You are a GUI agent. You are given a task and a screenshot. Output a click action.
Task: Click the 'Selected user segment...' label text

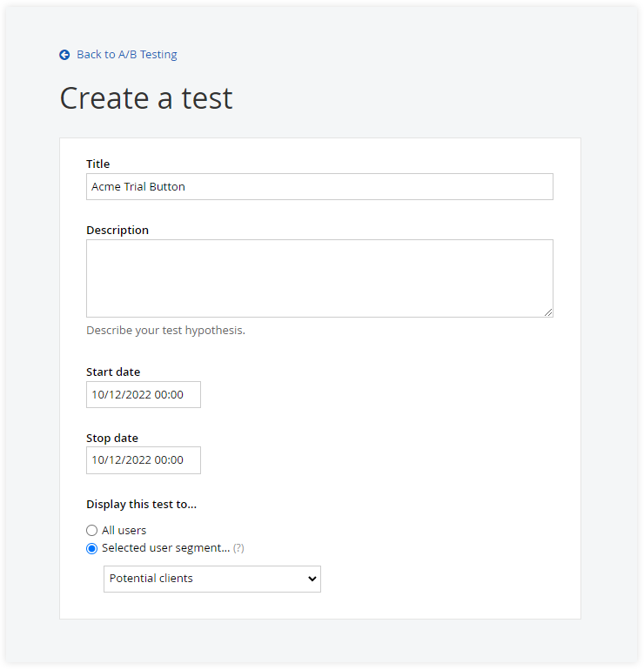coord(165,549)
